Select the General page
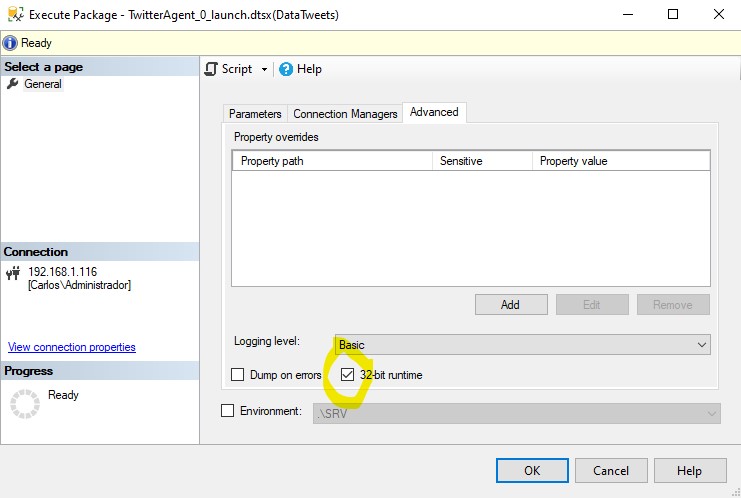The width and height of the screenshot is (741, 498). (43, 84)
